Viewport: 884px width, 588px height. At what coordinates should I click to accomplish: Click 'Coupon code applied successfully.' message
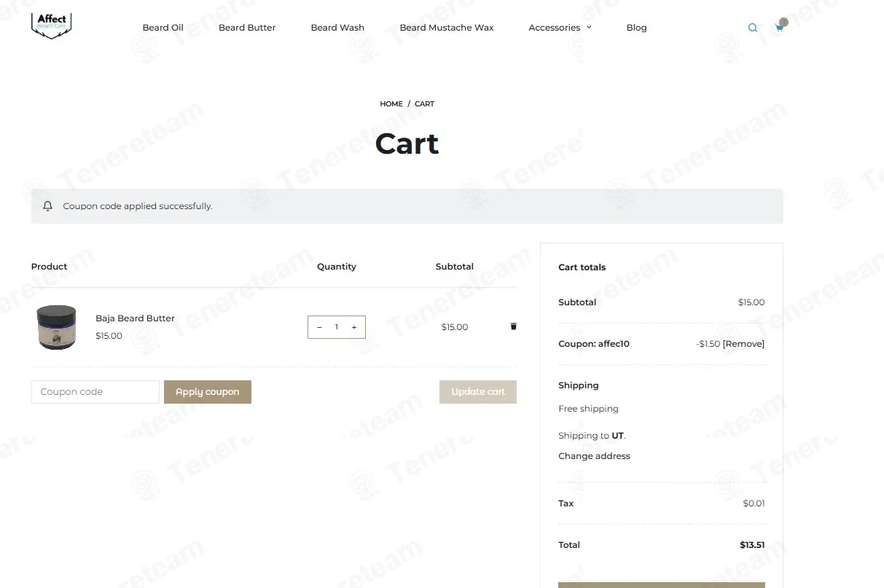coord(138,206)
